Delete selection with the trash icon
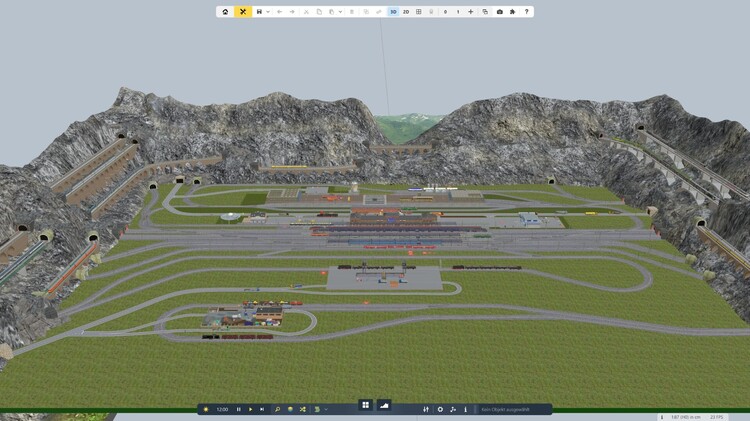This screenshot has width=750, height=421. pyautogui.click(x=352, y=11)
